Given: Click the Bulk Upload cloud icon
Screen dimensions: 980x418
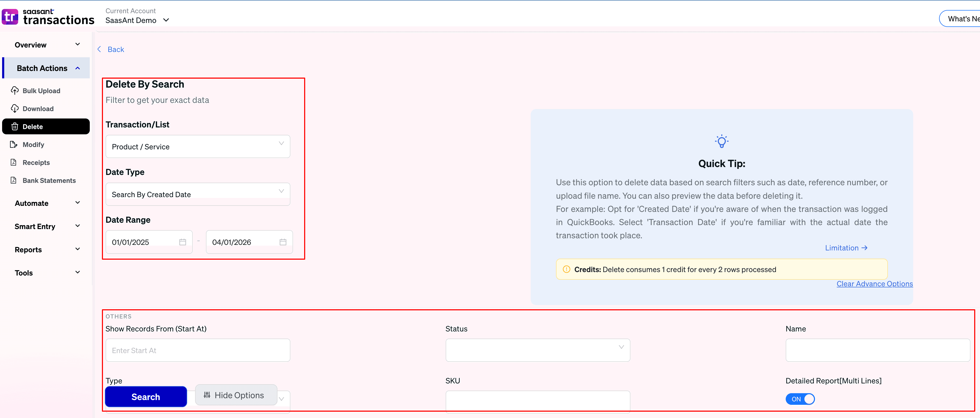Looking at the screenshot, I should [x=15, y=91].
